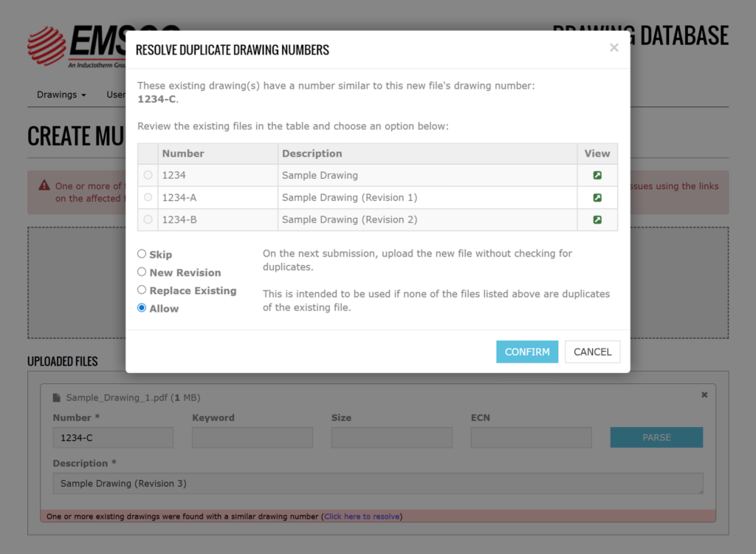Cancel out of the resolve dialog
Viewport: 756px width, 554px height.
(x=592, y=352)
